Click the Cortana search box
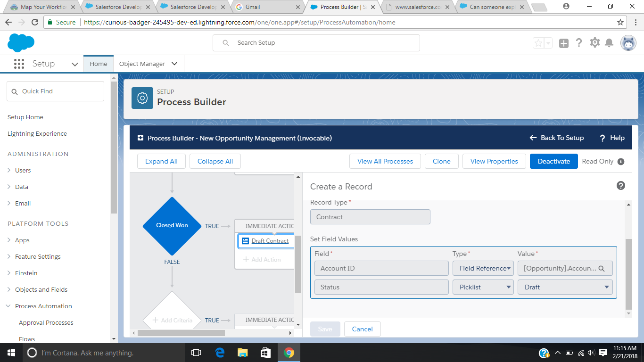The image size is (644, 362). click(103, 353)
